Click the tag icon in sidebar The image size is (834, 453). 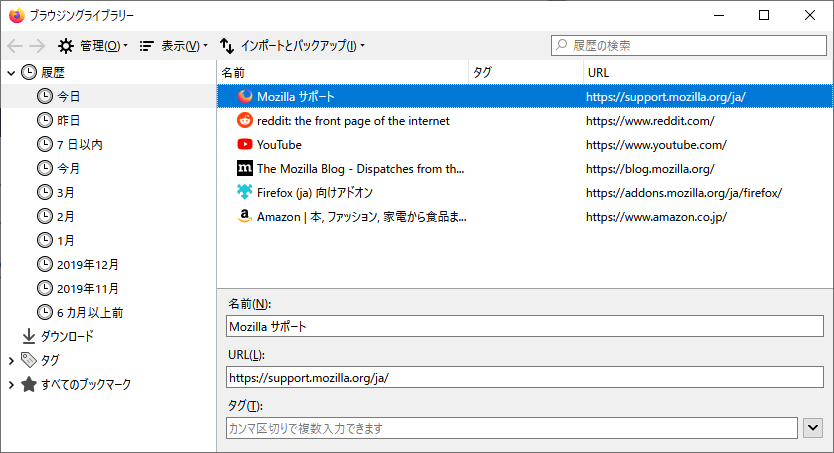click(29, 360)
